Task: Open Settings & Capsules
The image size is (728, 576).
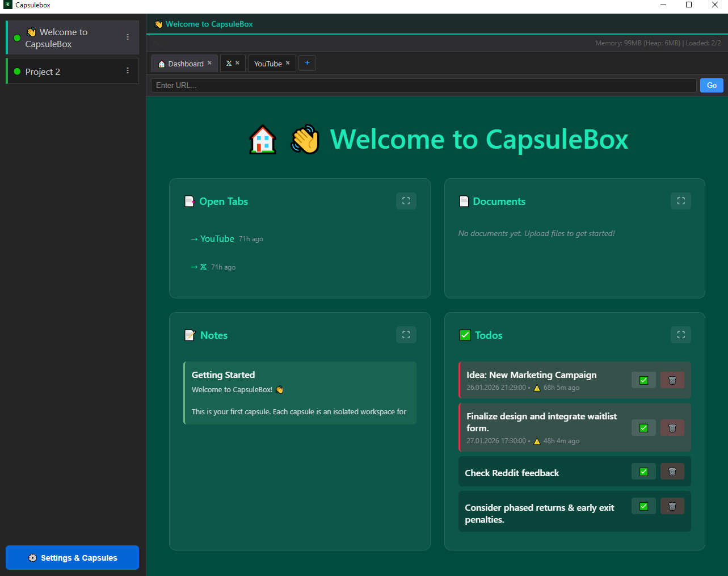Action: [x=72, y=557]
